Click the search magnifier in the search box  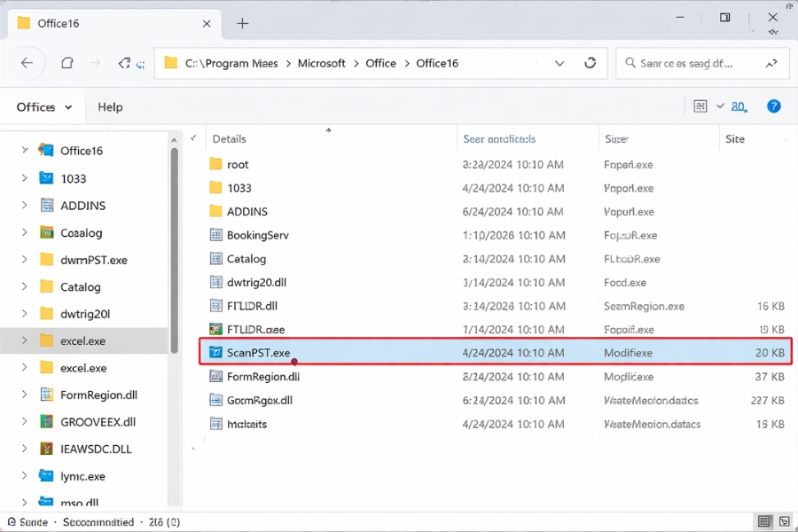click(x=632, y=63)
